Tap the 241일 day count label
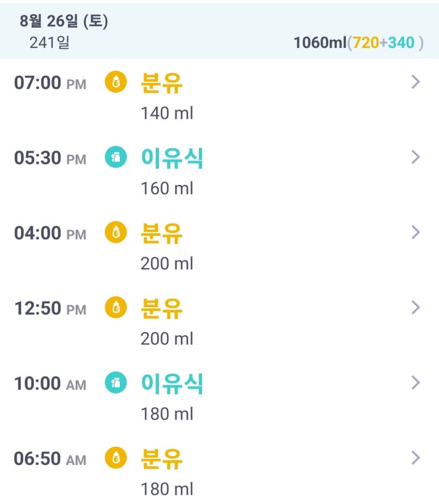Viewport: 439px width, 504px height. [x=50, y=43]
